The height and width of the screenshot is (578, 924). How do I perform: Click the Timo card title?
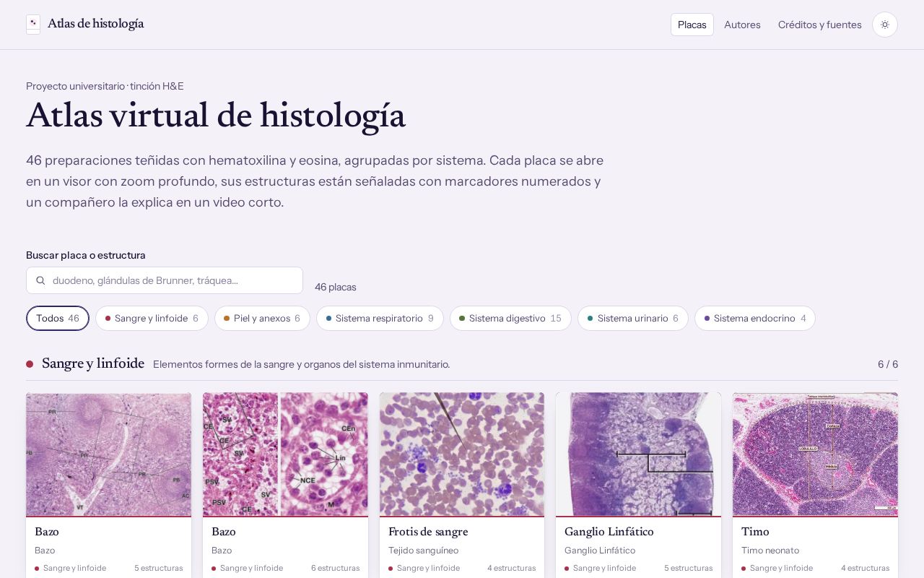click(755, 532)
